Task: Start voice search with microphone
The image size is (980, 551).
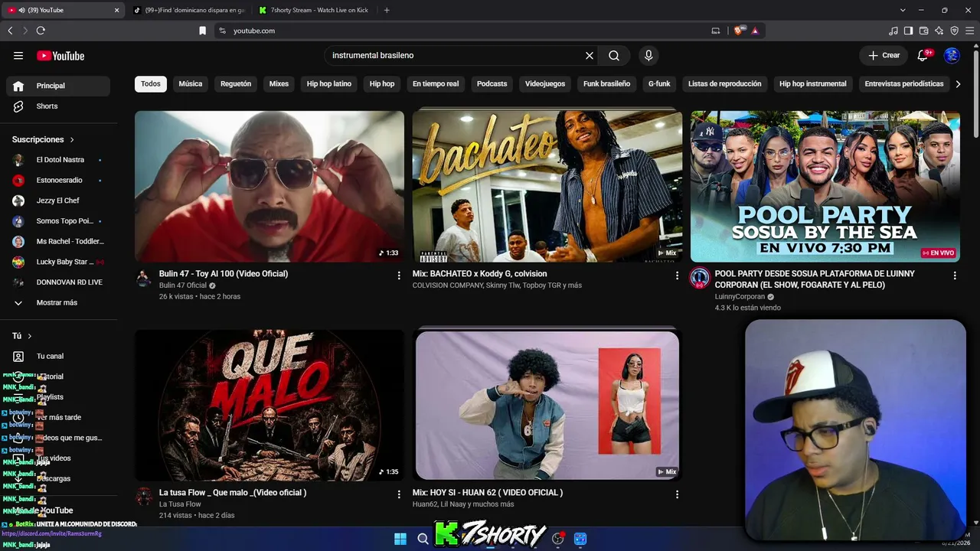Action: (648, 56)
